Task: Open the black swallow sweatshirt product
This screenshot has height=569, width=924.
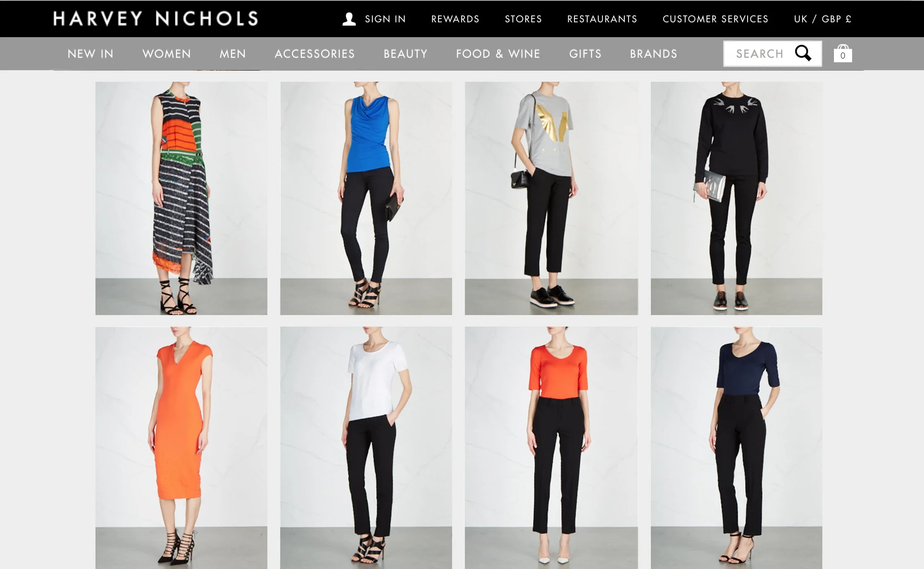Action: pyautogui.click(x=736, y=198)
